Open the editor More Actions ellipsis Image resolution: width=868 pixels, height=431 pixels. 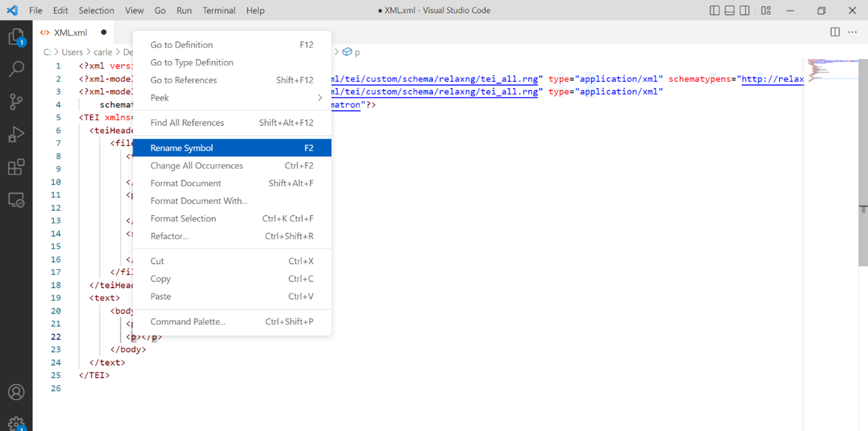[x=852, y=32]
